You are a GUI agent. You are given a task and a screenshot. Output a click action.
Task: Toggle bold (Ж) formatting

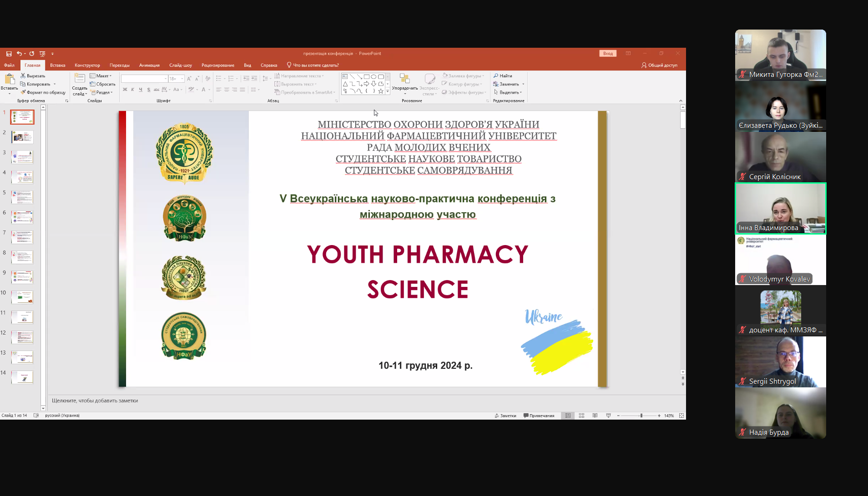[x=125, y=90]
